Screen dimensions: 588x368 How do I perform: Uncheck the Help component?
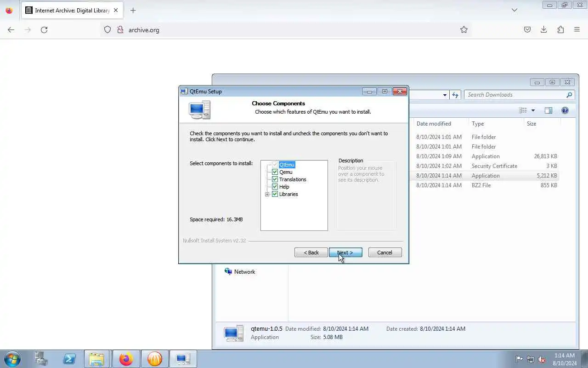pos(275,187)
